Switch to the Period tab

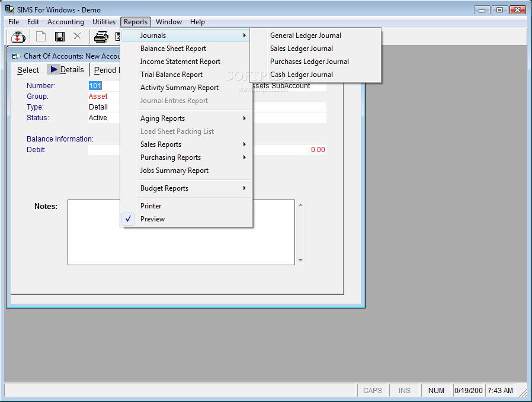point(105,70)
